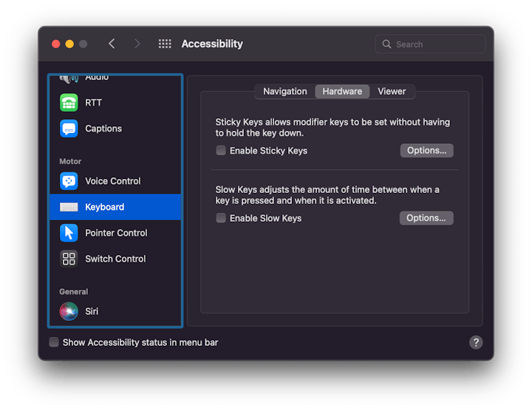532x411 pixels.
Task: Click the Keyboard icon in sidebar
Action: coord(69,207)
